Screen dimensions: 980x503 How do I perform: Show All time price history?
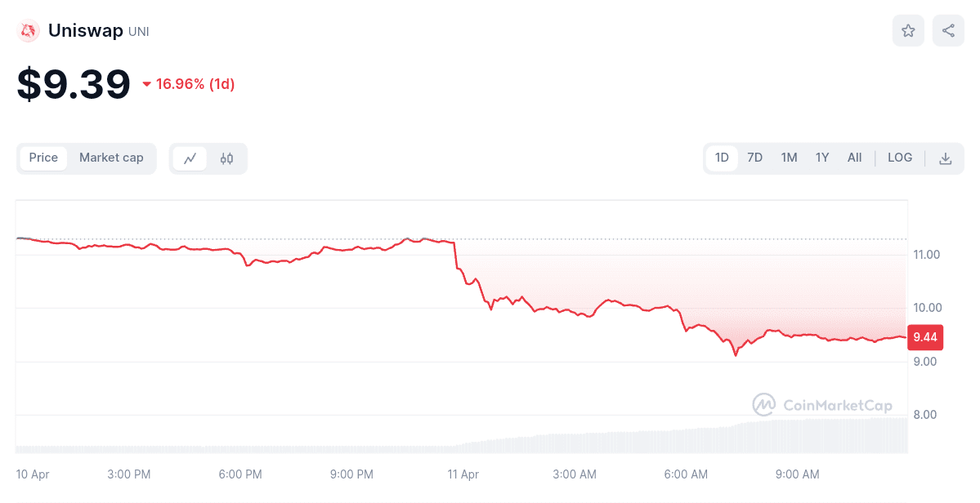click(854, 158)
